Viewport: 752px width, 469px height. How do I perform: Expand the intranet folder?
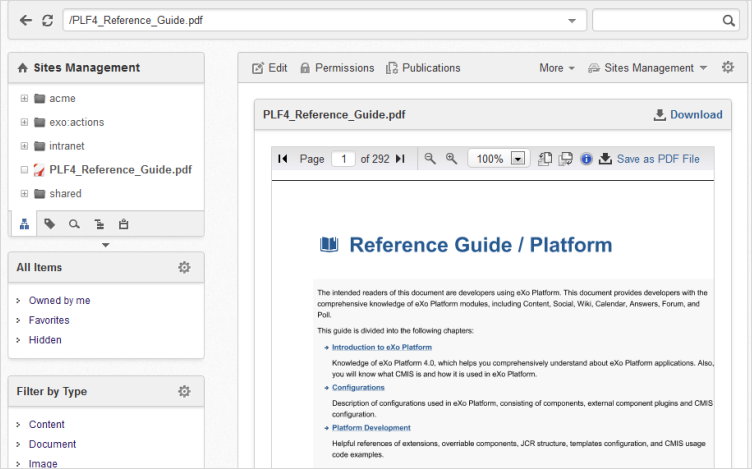24,146
